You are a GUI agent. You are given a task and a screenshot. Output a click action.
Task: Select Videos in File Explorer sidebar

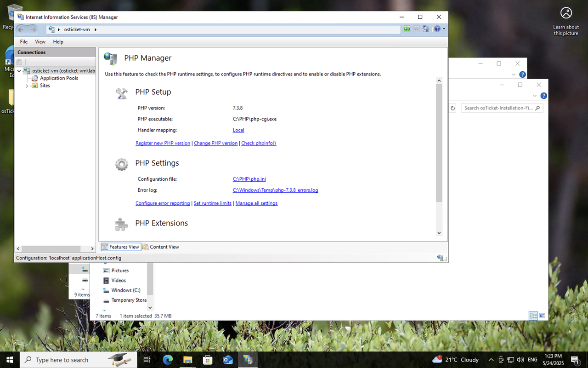tap(119, 280)
